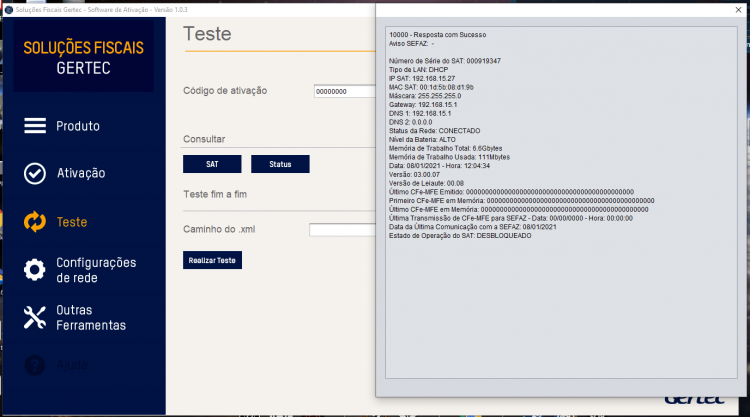The height and width of the screenshot is (417, 750).
Task: Select the 'Tipo de LAN: DHCP' line
Action: (418, 70)
